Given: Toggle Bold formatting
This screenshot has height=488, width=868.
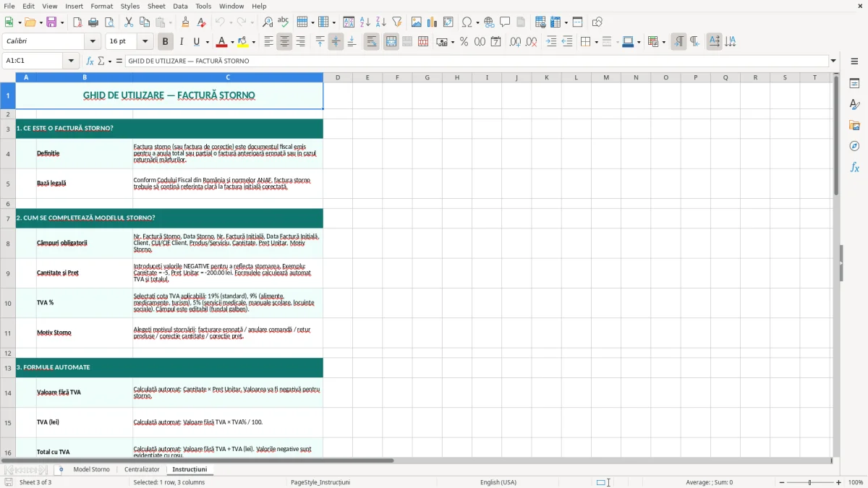Looking at the screenshot, I should pyautogui.click(x=166, y=42).
